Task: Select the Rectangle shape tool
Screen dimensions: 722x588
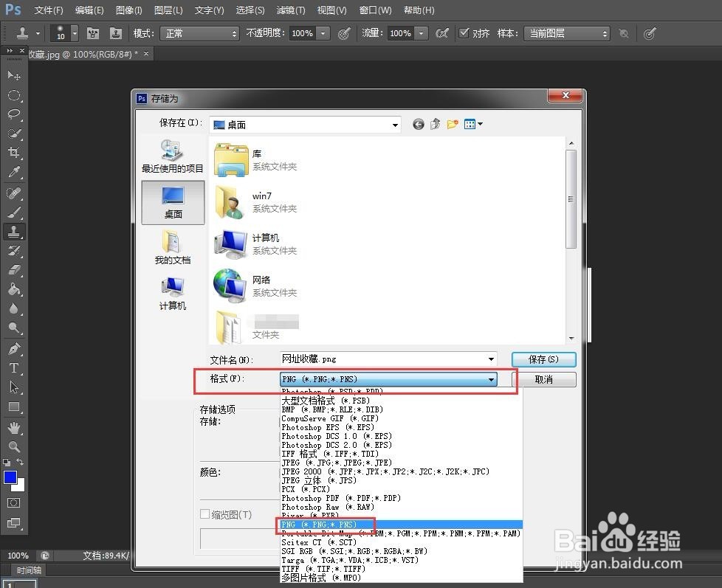Action: pyautogui.click(x=14, y=407)
